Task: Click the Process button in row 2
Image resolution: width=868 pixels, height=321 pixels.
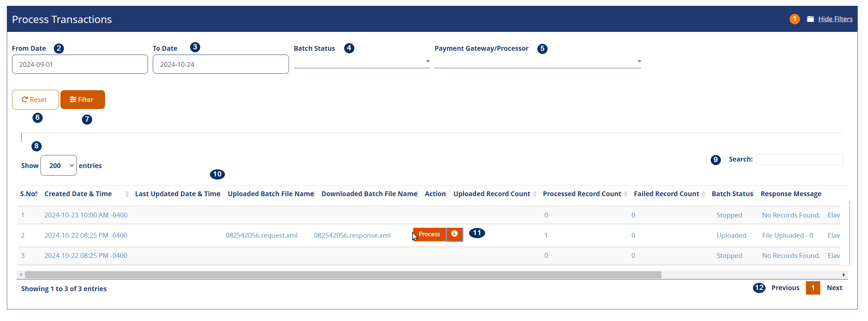Action: [429, 234]
